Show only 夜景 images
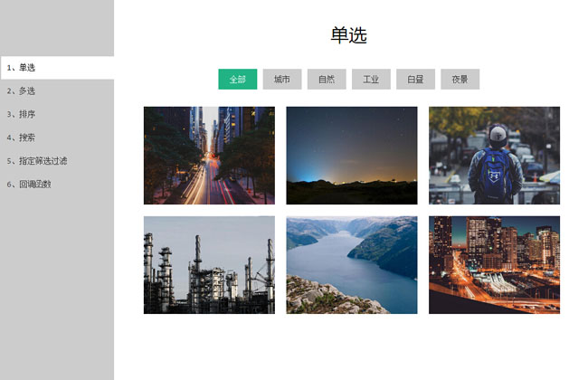 [x=460, y=79]
